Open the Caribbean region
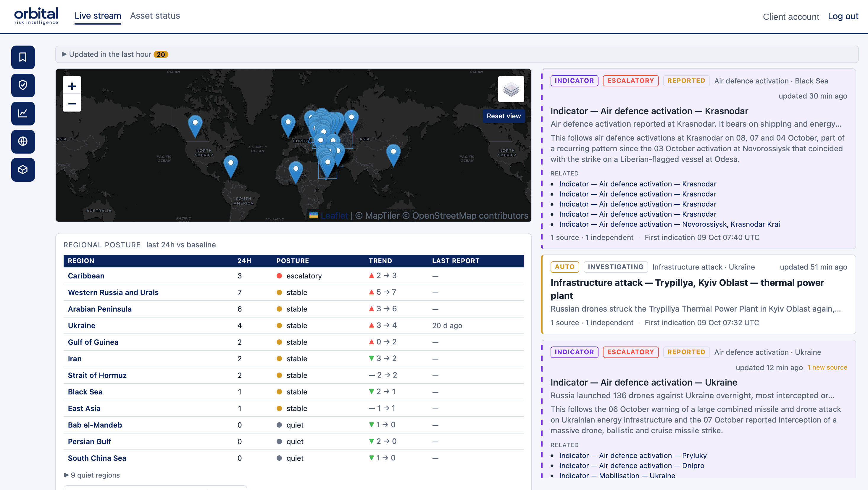This screenshot has width=868, height=490. (x=86, y=276)
